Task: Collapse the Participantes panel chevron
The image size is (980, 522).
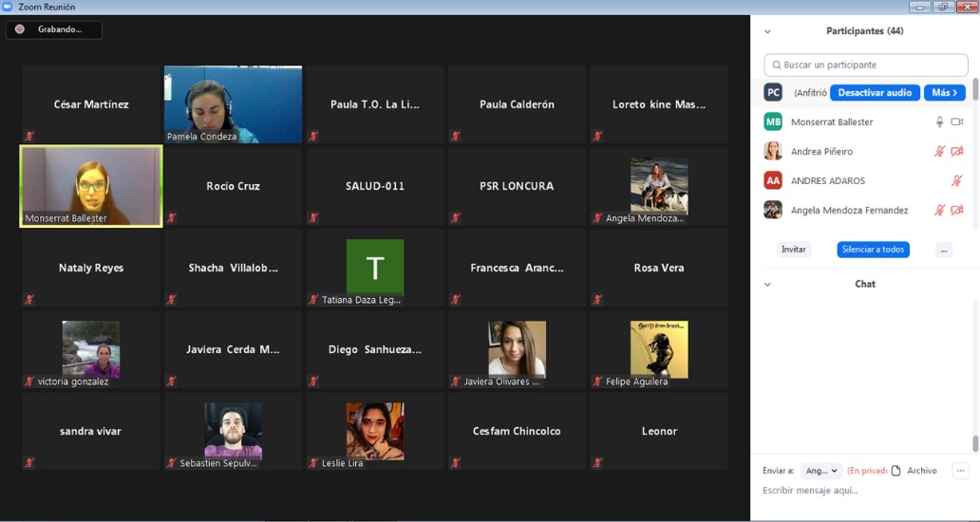Action: pyautogui.click(x=767, y=31)
